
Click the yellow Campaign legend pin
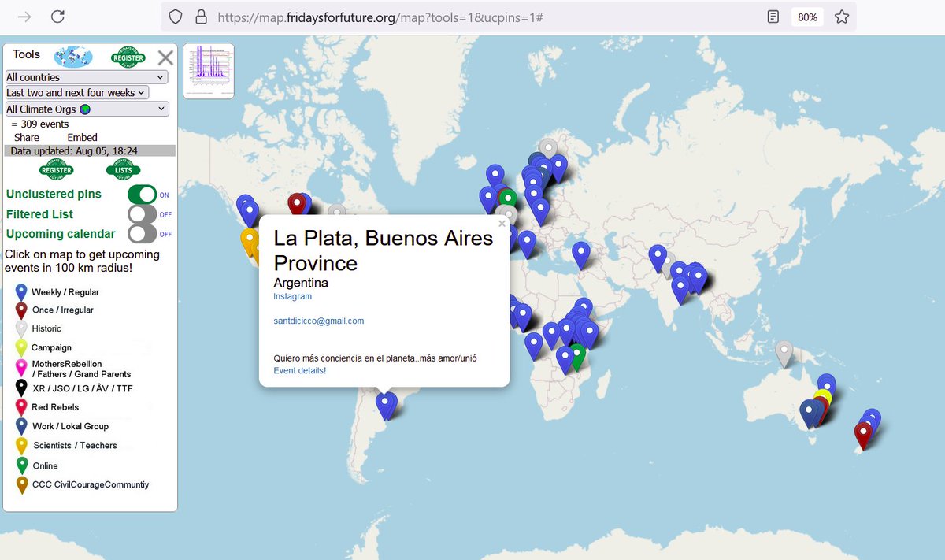21,348
